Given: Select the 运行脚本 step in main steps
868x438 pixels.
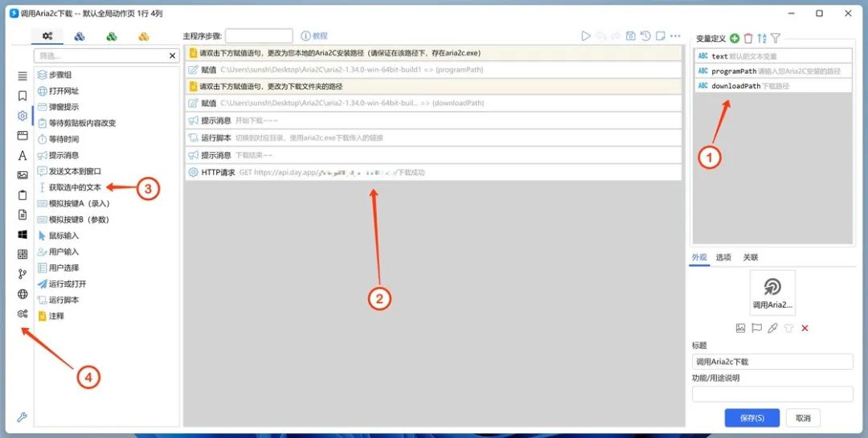Looking at the screenshot, I should coord(433,138).
